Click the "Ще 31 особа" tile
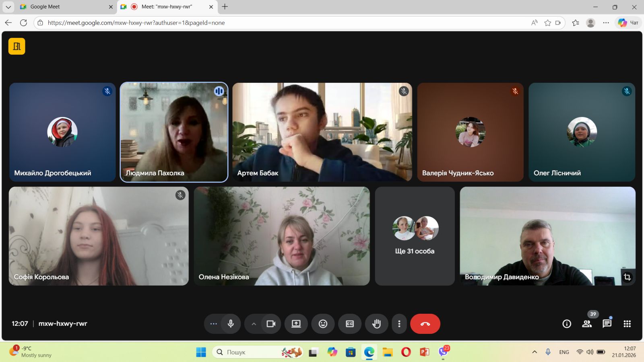The height and width of the screenshot is (362, 644). pyautogui.click(x=415, y=236)
